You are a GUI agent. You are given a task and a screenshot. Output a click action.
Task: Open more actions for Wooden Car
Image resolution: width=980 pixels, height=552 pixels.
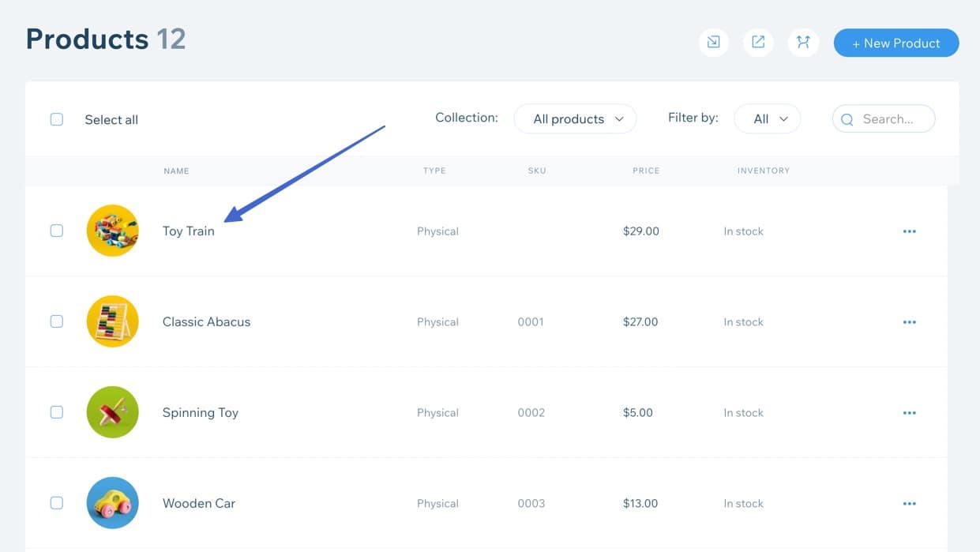[910, 503]
